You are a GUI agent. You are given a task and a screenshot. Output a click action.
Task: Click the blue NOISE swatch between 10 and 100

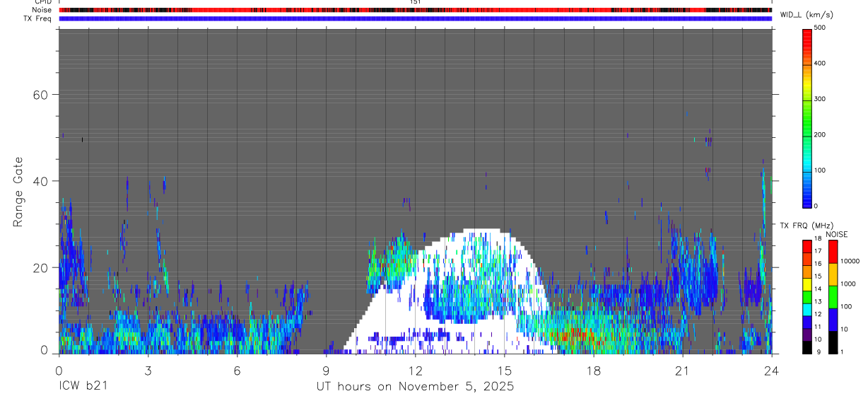(833, 320)
